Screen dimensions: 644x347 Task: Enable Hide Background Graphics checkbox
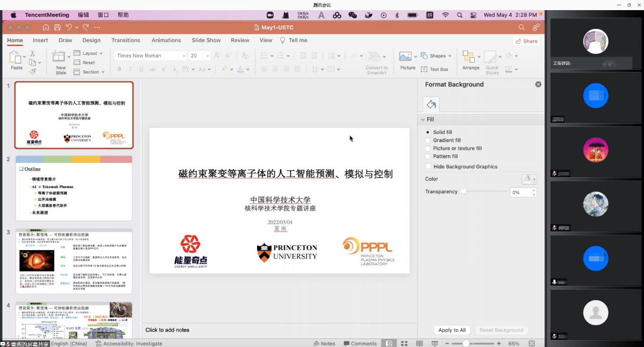pos(428,166)
